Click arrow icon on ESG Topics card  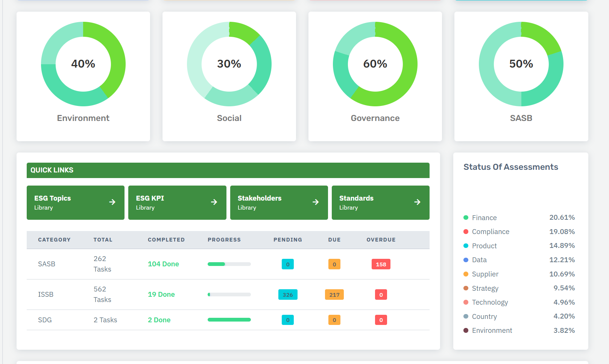click(112, 202)
